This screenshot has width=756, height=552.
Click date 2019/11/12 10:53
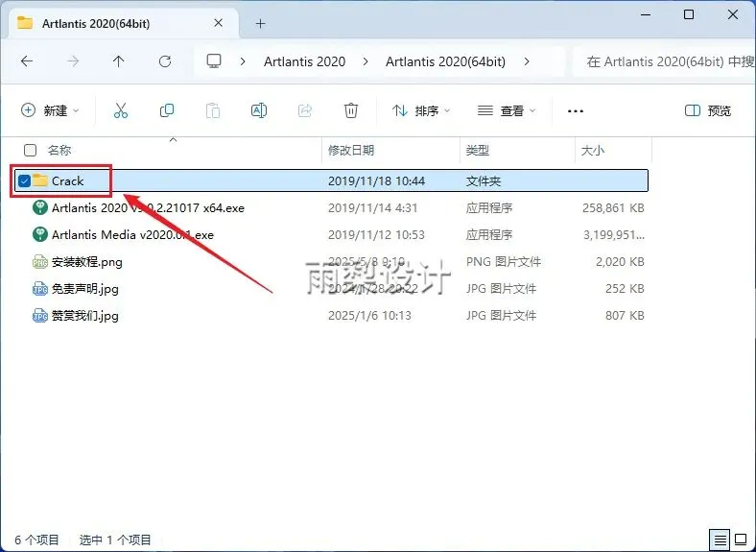pyautogui.click(x=376, y=235)
